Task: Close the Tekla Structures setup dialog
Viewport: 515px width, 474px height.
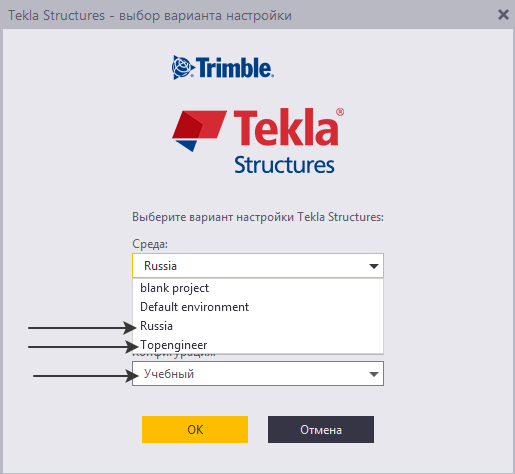Action: (503, 15)
